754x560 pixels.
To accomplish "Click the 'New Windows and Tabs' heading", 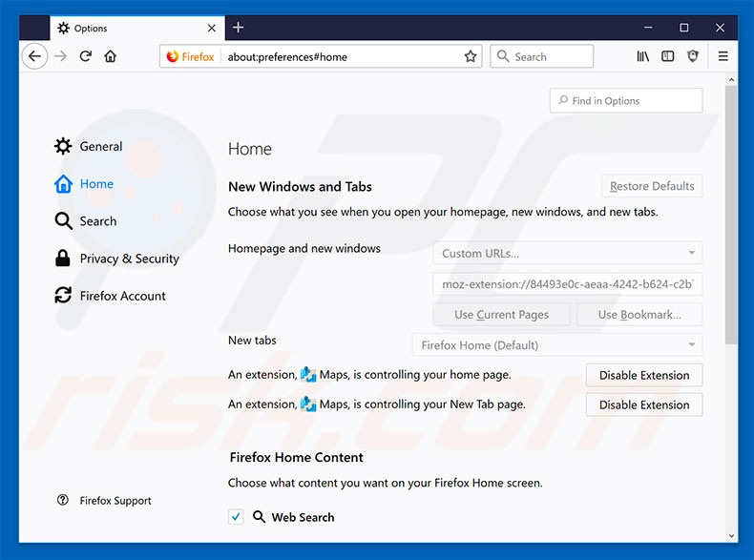I will coord(300,186).
